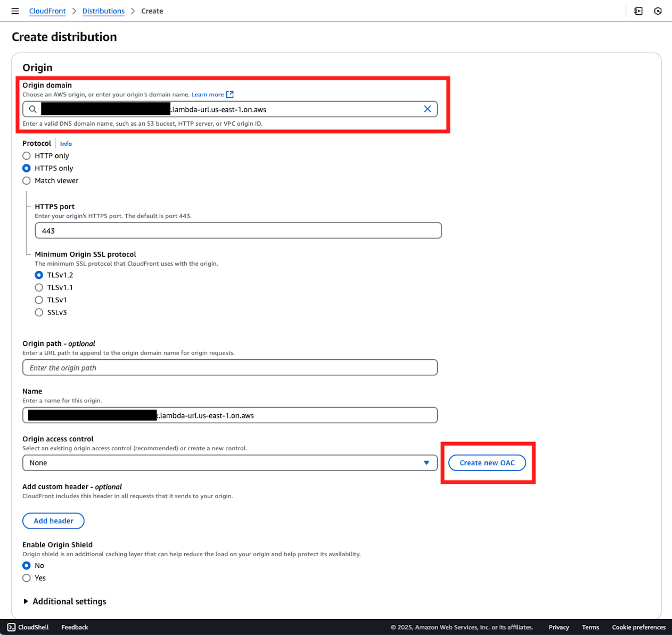Click the origin Name input field
This screenshot has width=672, height=635.
(230, 415)
